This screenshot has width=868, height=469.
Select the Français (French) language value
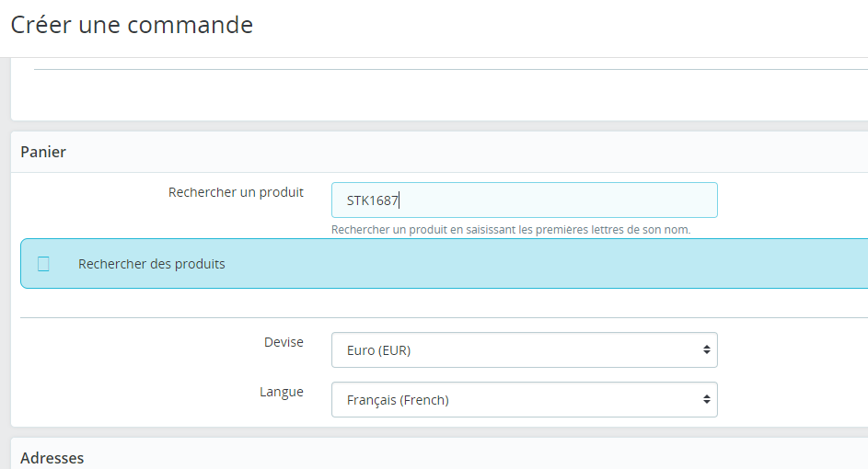tap(398, 400)
